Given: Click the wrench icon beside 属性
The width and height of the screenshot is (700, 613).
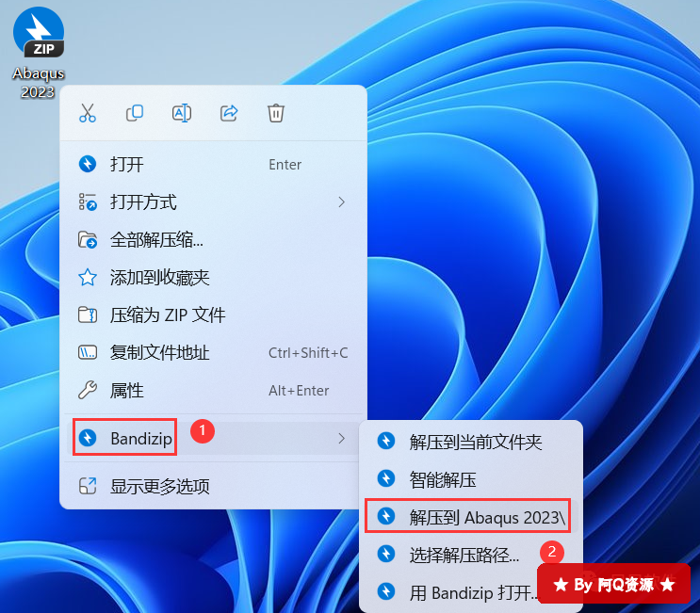Looking at the screenshot, I should click(88, 390).
